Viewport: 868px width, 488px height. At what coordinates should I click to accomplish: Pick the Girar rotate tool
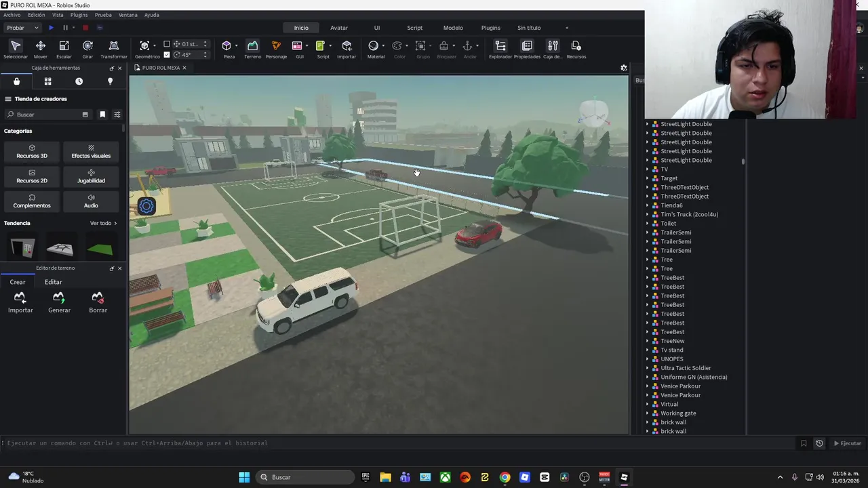click(87, 49)
